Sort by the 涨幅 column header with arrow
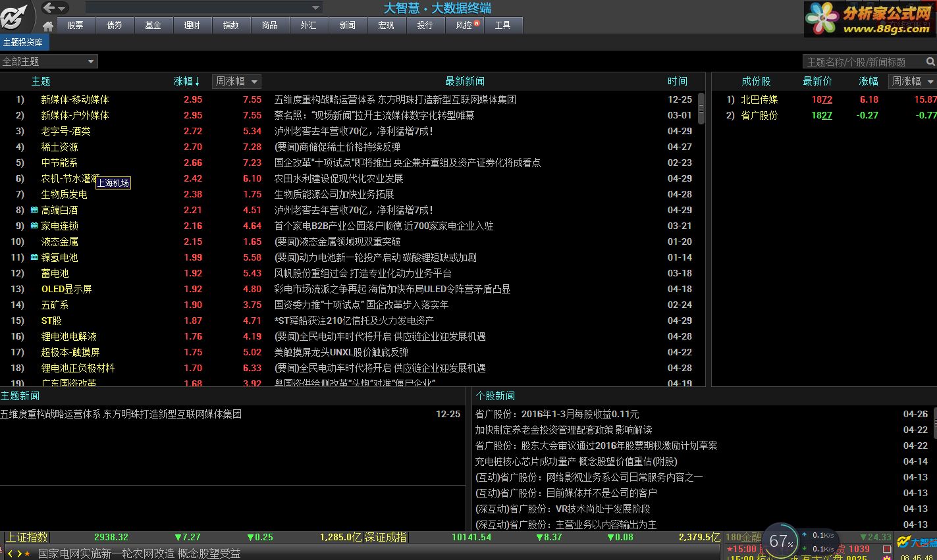Image resolution: width=937 pixels, height=560 pixels. pos(186,81)
